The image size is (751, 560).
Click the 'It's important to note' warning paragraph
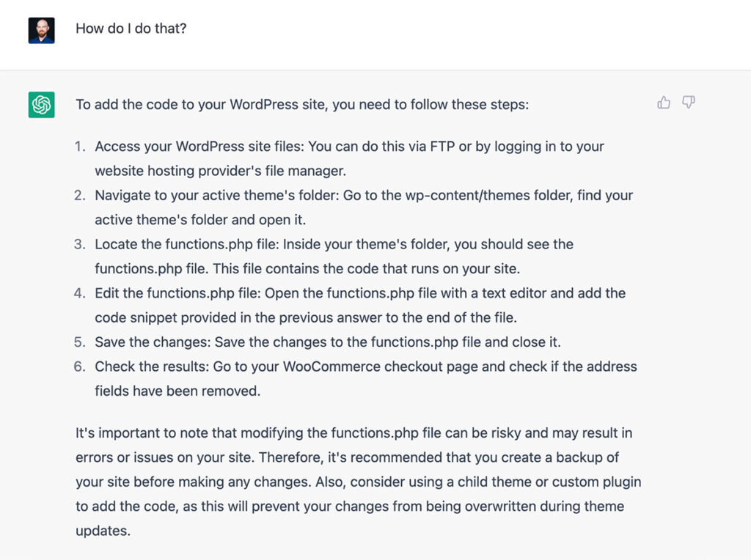(358, 482)
